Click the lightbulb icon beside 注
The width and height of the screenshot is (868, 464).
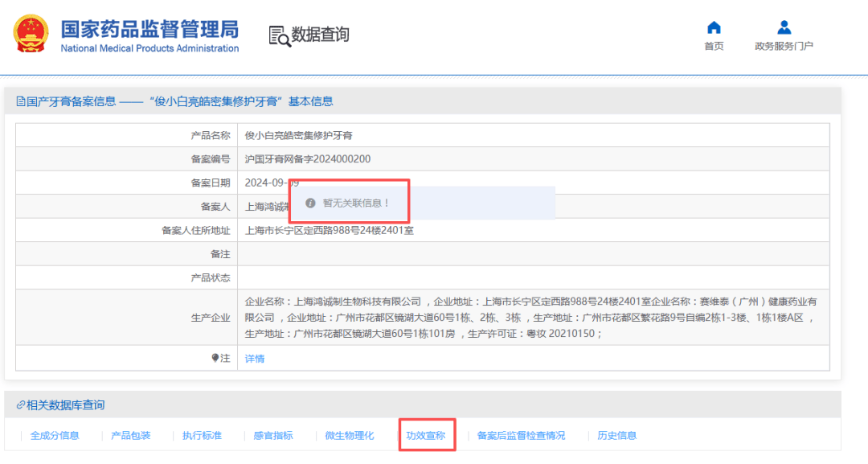[215, 358]
